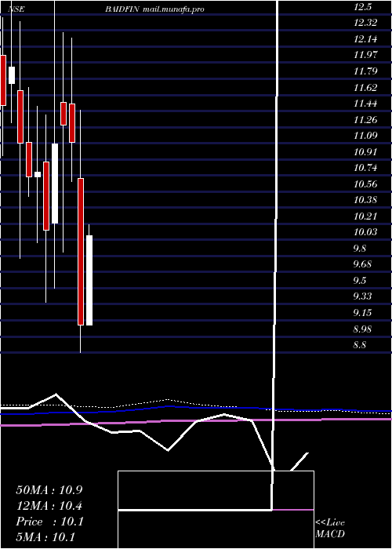This screenshot has width=392, height=549.
Task: Click the 50MA : 10.9 legend entry
Action: 49,490
